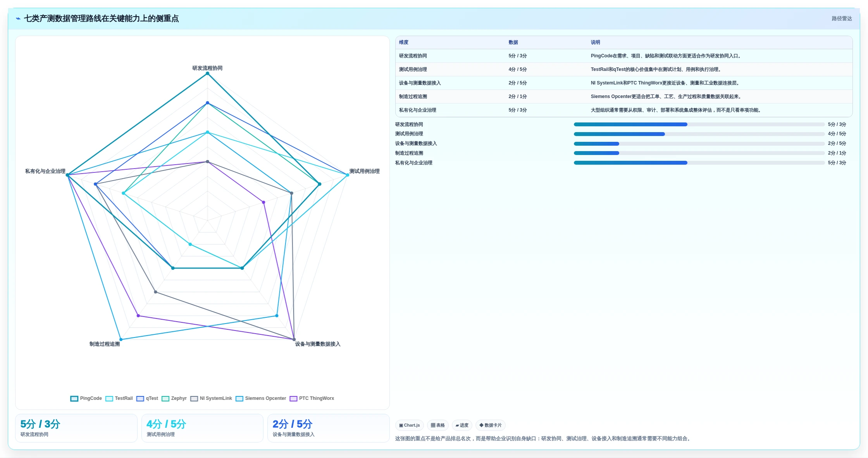Click the 设备与测量数据接入 progress bar
This screenshot has height=458, width=868.
click(x=699, y=144)
